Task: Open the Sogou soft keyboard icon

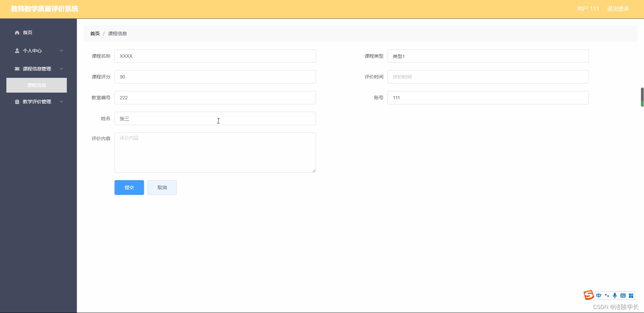Action: 623,296
